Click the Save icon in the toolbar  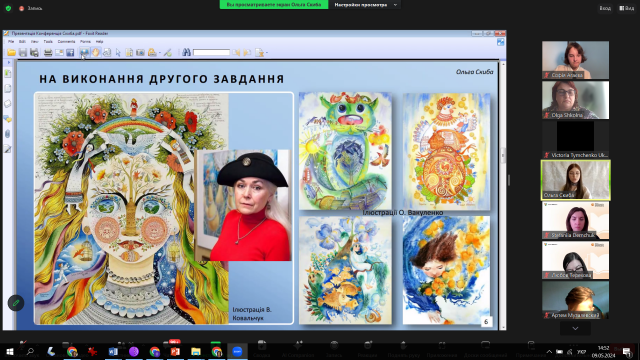point(23,52)
